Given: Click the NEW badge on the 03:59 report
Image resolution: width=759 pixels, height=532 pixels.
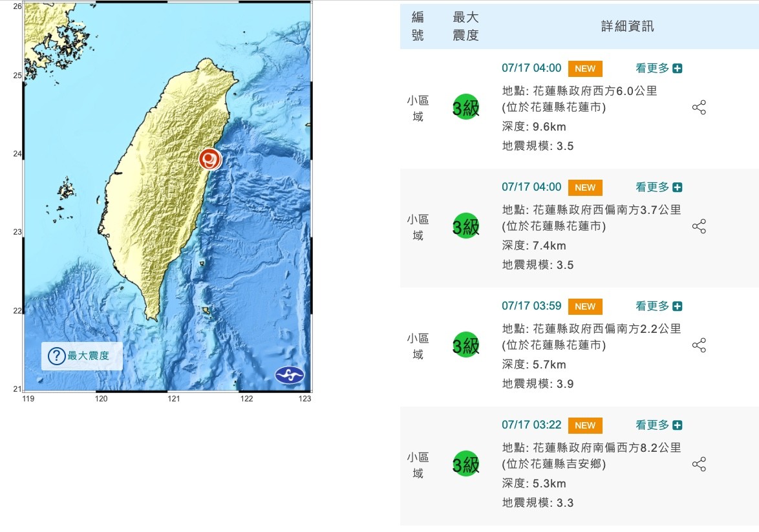Looking at the screenshot, I should click(585, 307).
